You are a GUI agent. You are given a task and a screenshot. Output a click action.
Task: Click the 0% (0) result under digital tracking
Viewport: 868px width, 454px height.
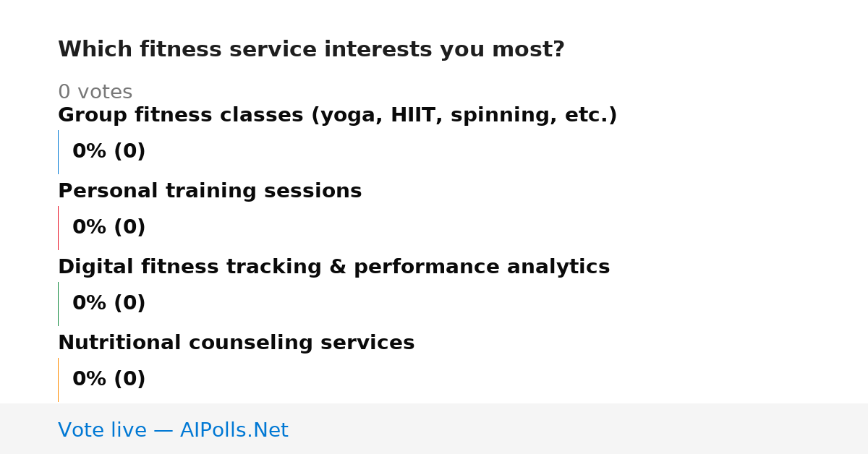tap(109, 304)
